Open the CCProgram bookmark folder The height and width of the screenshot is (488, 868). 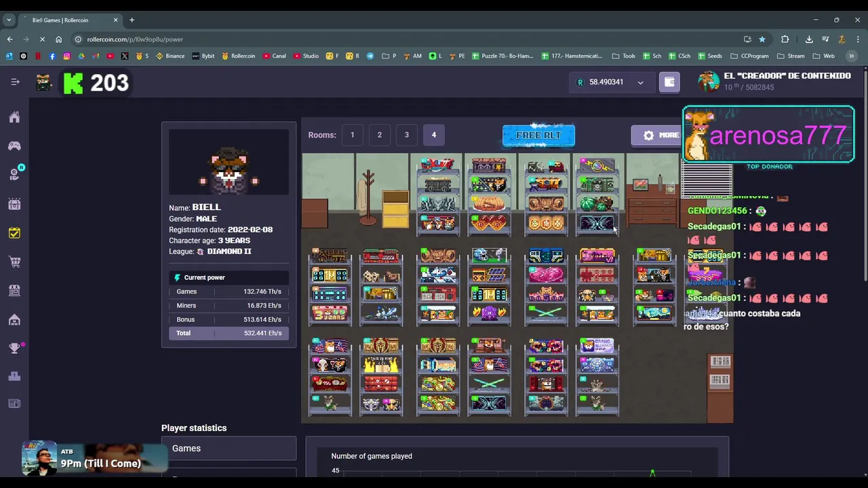click(x=749, y=56)
